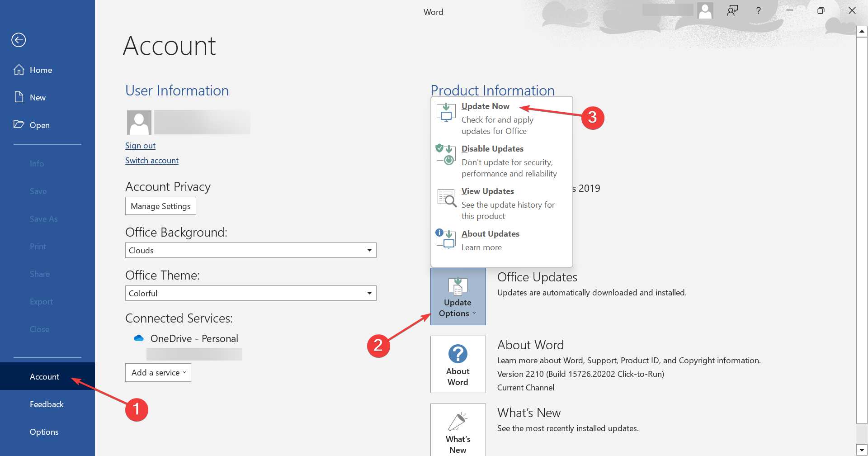Image resolution: width=868 pixels, height=456 pixels.
Task: Select About Updates menu entry
Action: (x=502, y=241)
